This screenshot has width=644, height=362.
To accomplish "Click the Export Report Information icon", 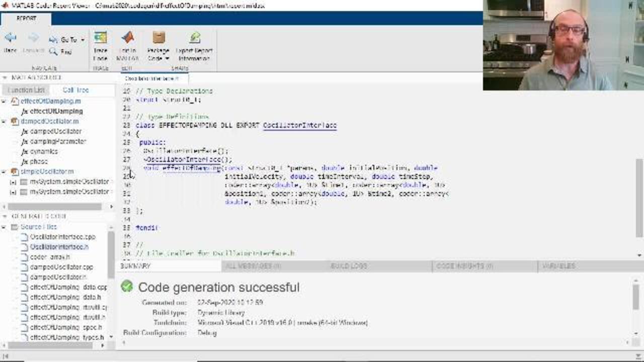I will (x=194, y=38).
